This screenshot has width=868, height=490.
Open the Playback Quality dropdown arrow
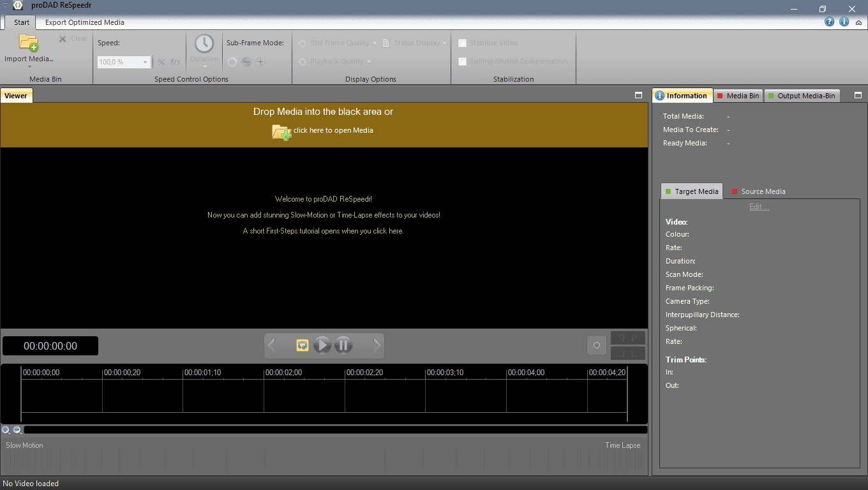(369, 62)
